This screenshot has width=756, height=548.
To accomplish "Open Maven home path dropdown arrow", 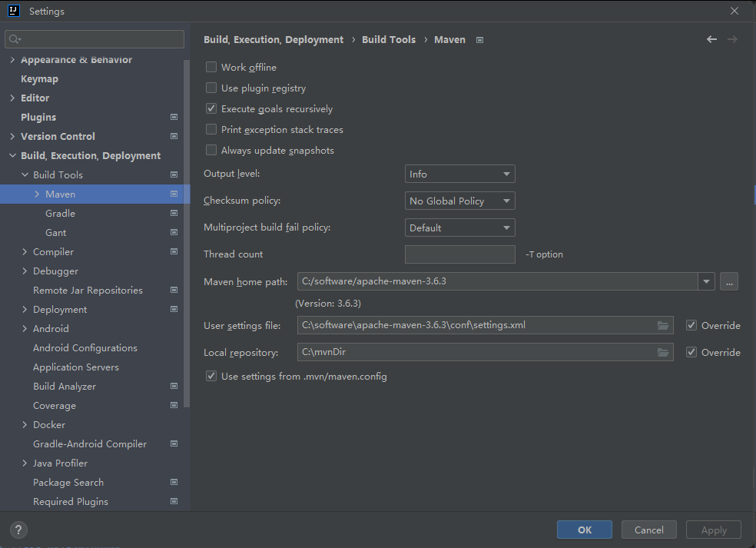I will pyautogui.click(x=706, y=281).
